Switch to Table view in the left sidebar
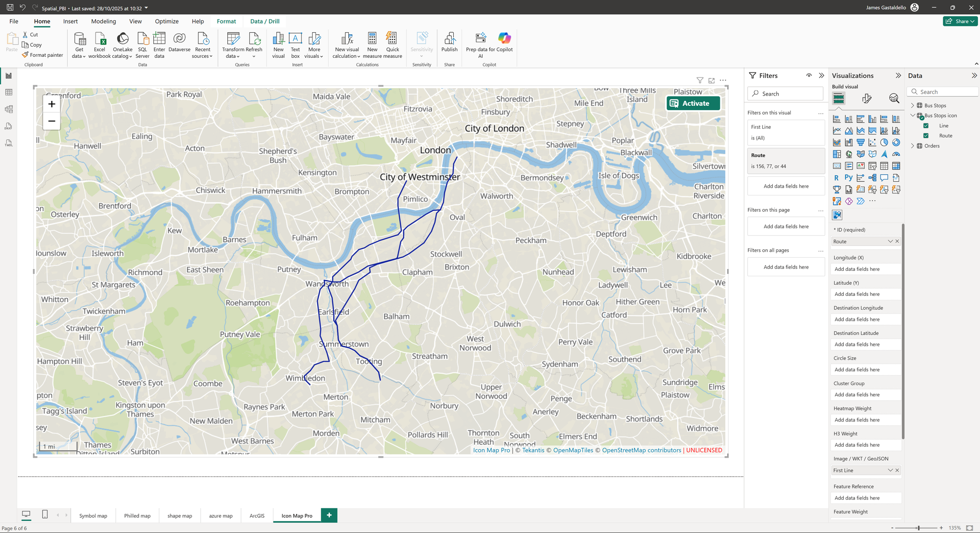Image resolution: width=980 pixels, height=533 pixels. click(9, 93)
